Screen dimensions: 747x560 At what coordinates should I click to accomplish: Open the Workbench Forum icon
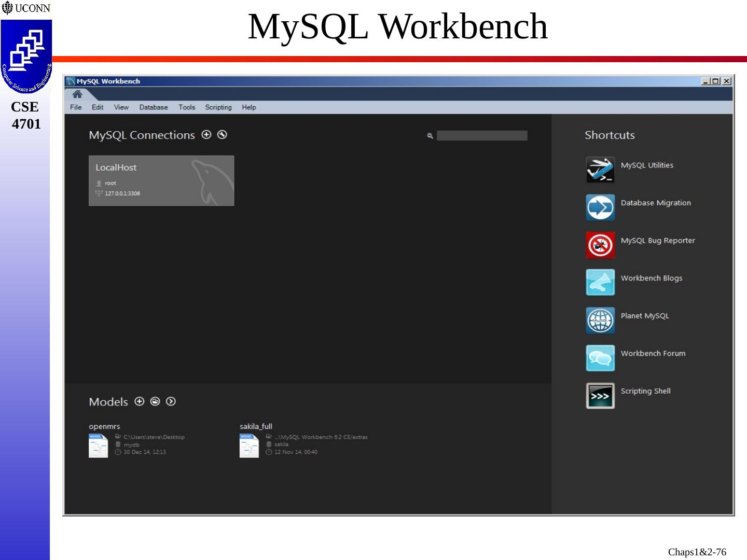point(600,358)
